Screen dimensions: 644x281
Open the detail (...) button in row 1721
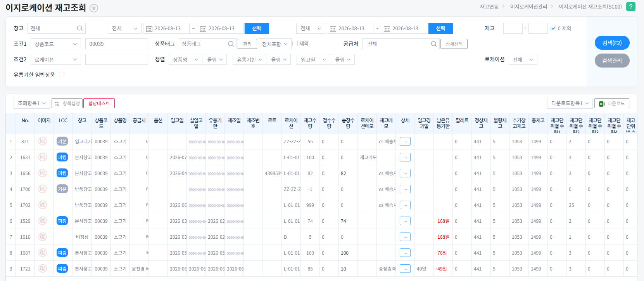point(405,269)
